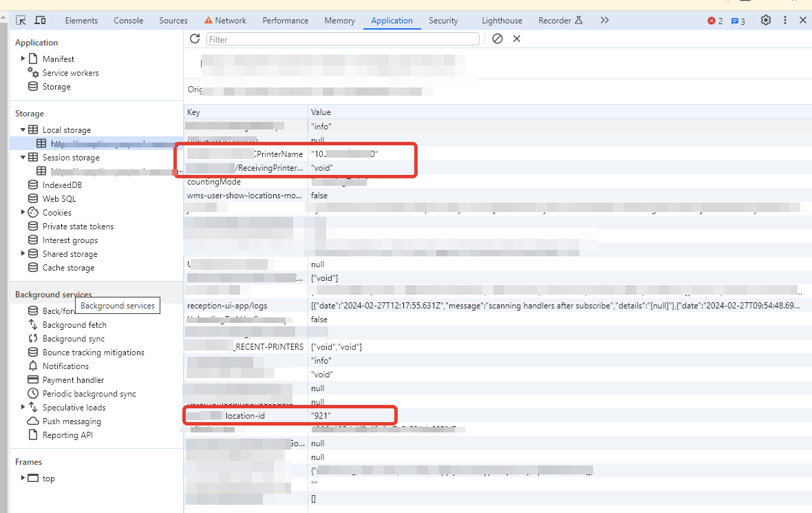Click the delete selected entry X icon

[x=517, y=39]
